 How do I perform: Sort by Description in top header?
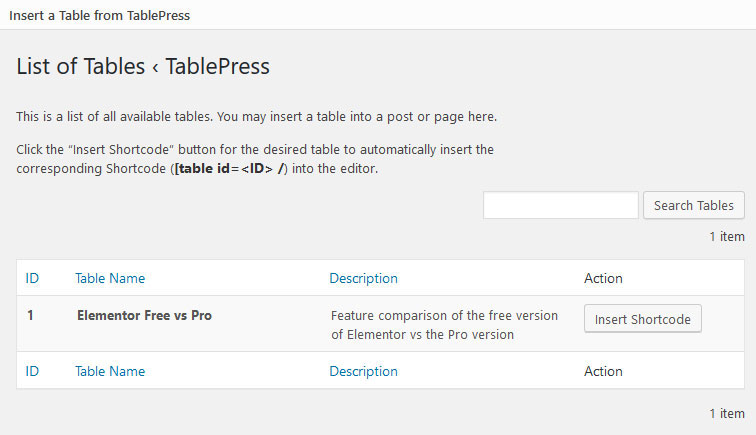pyautogui.click(x=363, y=278)
